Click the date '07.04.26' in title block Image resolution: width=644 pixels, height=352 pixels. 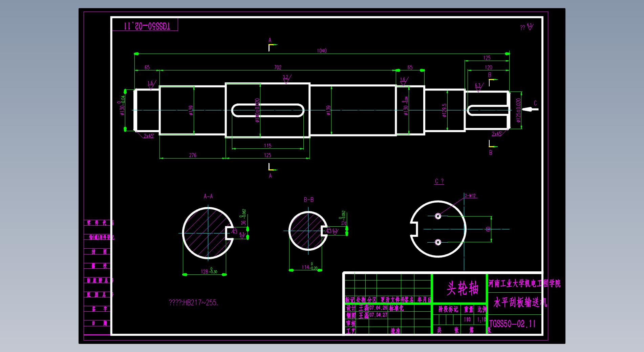point(378,308)
